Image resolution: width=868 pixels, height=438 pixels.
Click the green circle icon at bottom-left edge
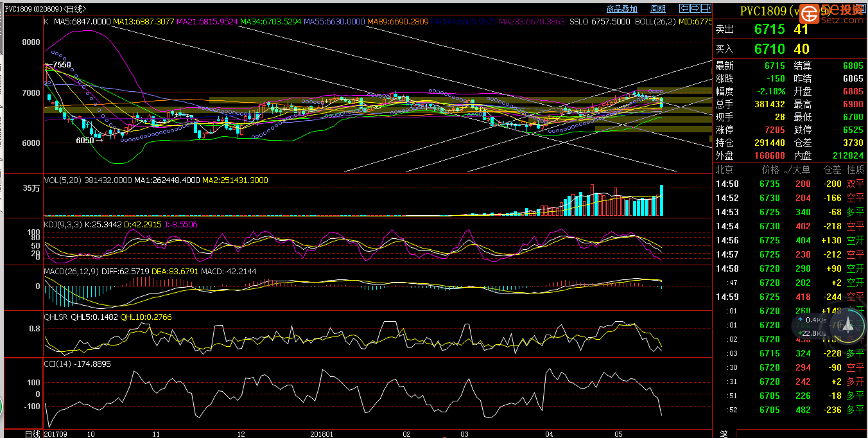1,406
